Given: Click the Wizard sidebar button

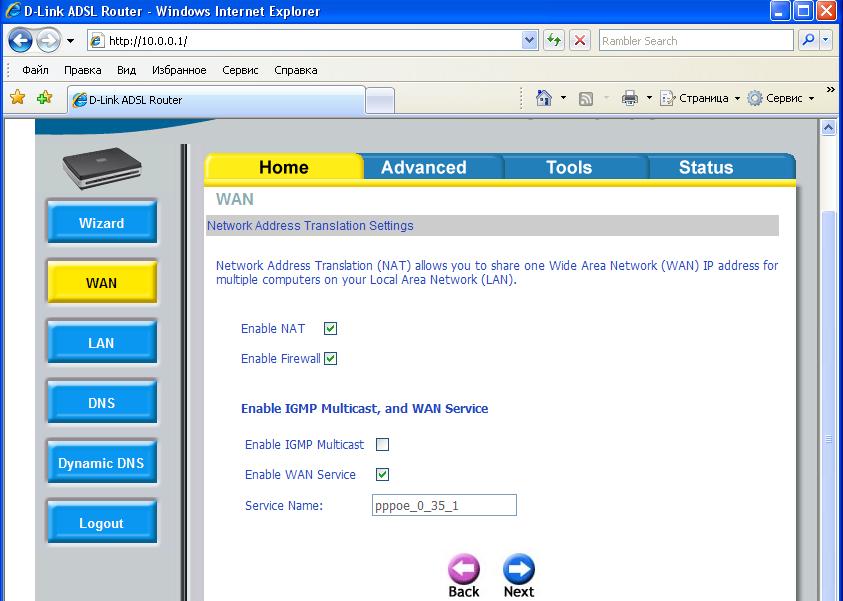Looking at the screenshot, I should pyautogui.click(x=102, y=222).
